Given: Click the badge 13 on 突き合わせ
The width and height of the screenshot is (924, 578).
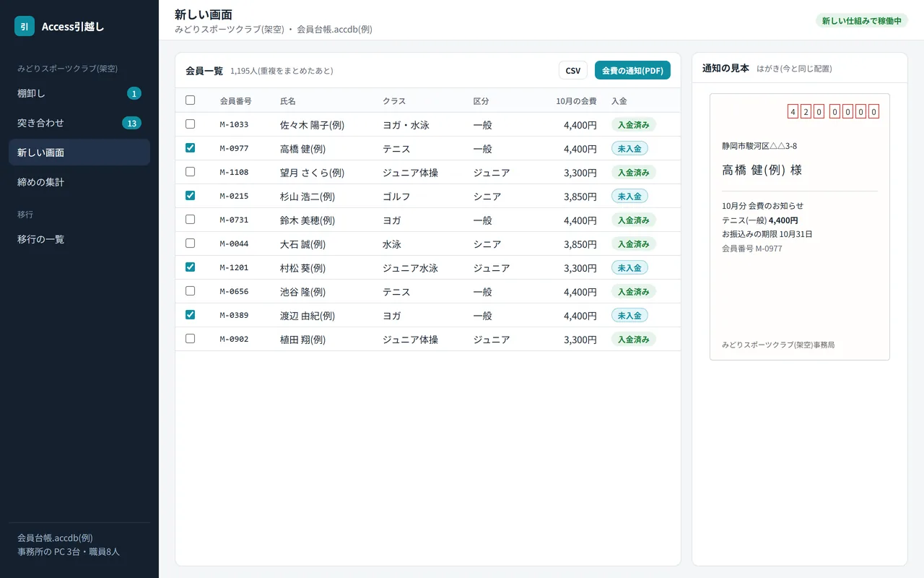Looking at the screenshot, I should (x=131, y=123).
